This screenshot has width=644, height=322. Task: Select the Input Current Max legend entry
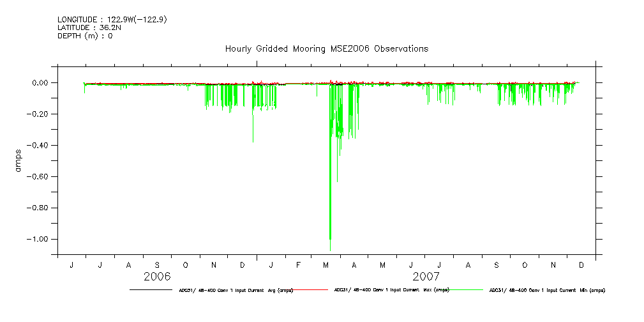[x=391, y=290]
